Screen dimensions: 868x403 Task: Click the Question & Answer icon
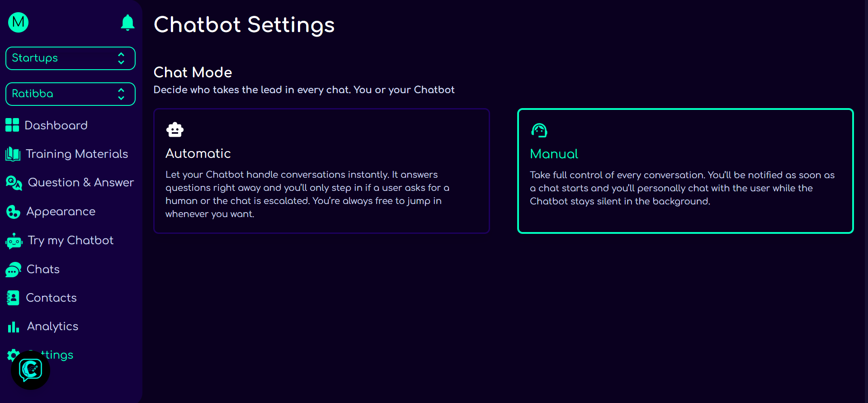(x=14, y=183)
